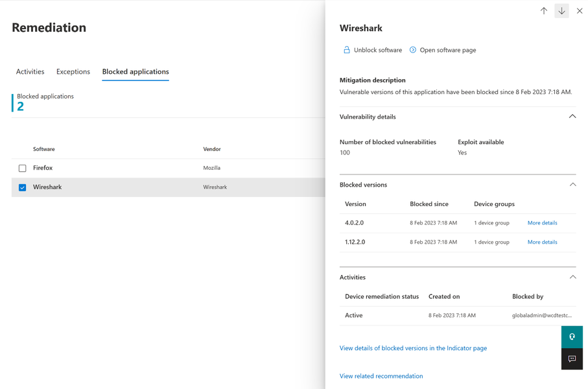588x389 pixels.
Task: Switch to the Exceptions tab
Action: [73, 72]
